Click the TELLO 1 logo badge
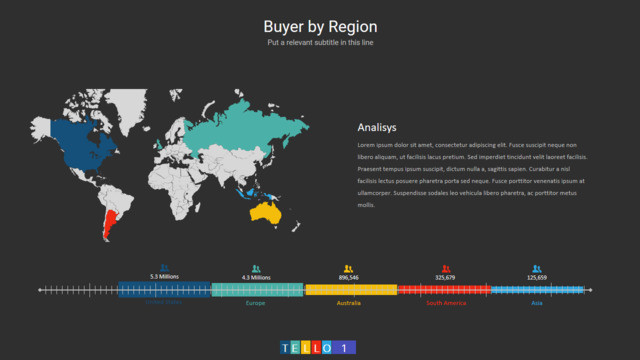The height and width of the screenshot is (360, 640). [x=318, y=347]
